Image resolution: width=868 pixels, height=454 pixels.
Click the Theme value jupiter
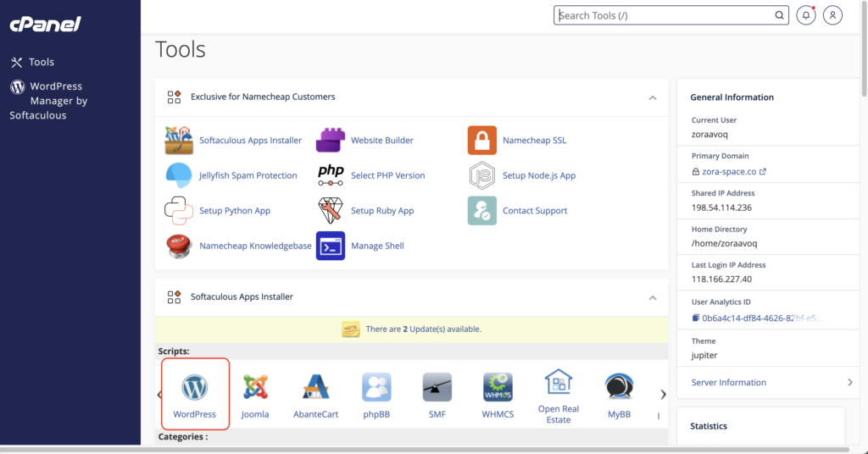[x=704, y=355]
